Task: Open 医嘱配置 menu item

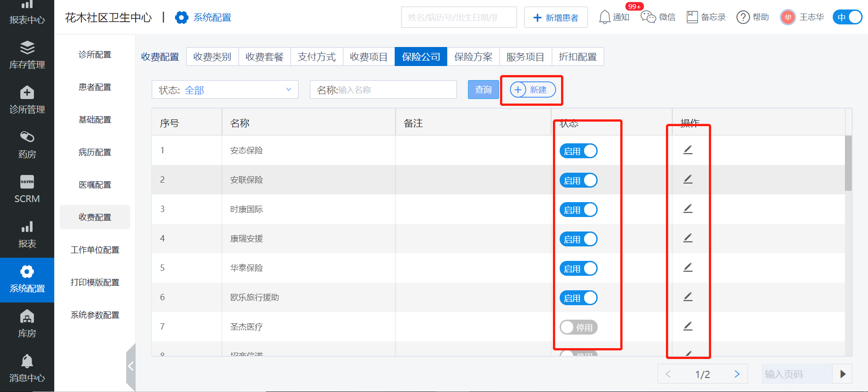Action: (x=95, y=185)
